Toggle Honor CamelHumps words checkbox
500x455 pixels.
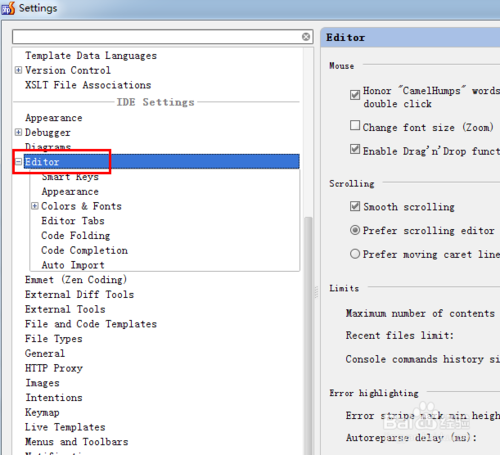pyautogui.click(x=355, y=95)
